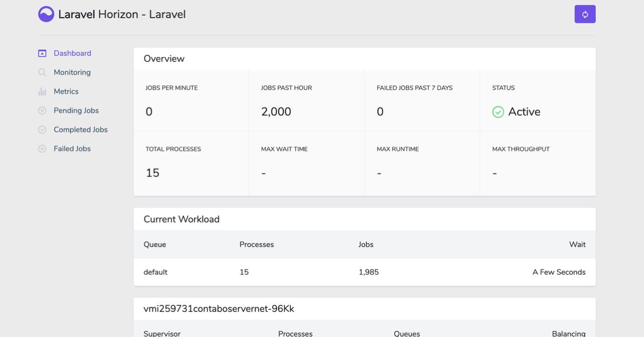Click the Monitoring magnifier icon
This screenshot has width=644, height=337.
(x=42, y=72)
